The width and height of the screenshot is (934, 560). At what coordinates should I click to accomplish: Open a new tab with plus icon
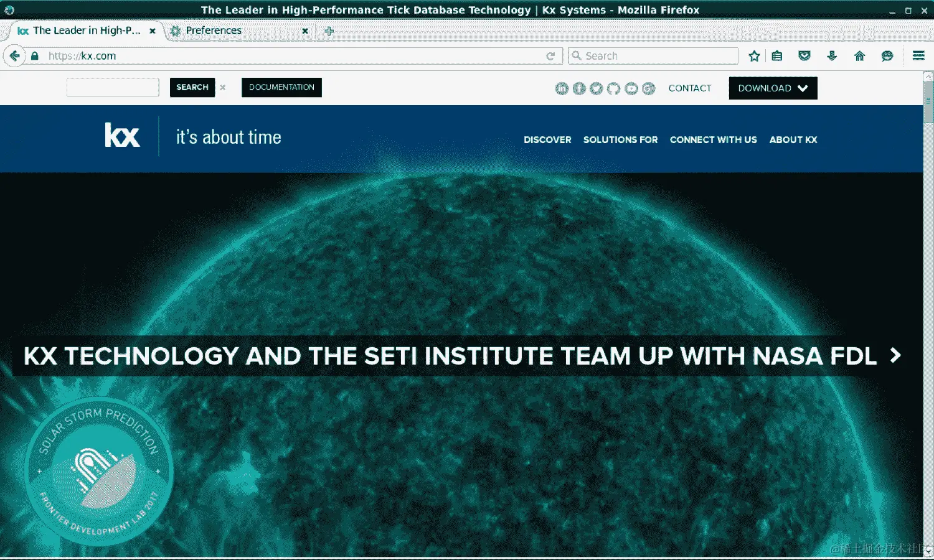(x=329, y=30)
